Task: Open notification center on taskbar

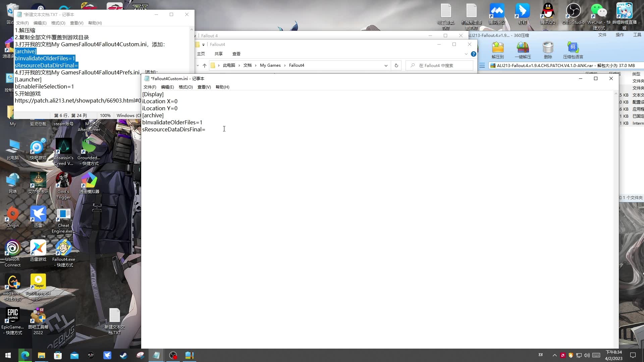Action: point(633,355)
